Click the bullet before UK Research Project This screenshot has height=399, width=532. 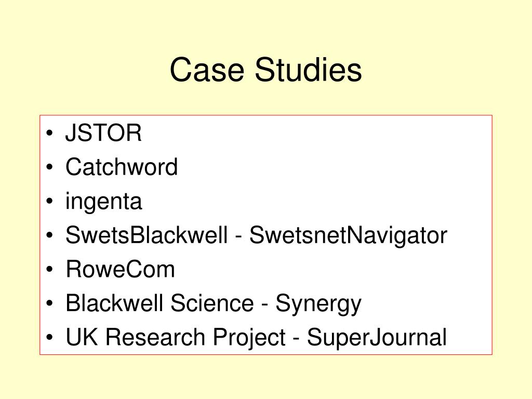(x=49, y=337)
